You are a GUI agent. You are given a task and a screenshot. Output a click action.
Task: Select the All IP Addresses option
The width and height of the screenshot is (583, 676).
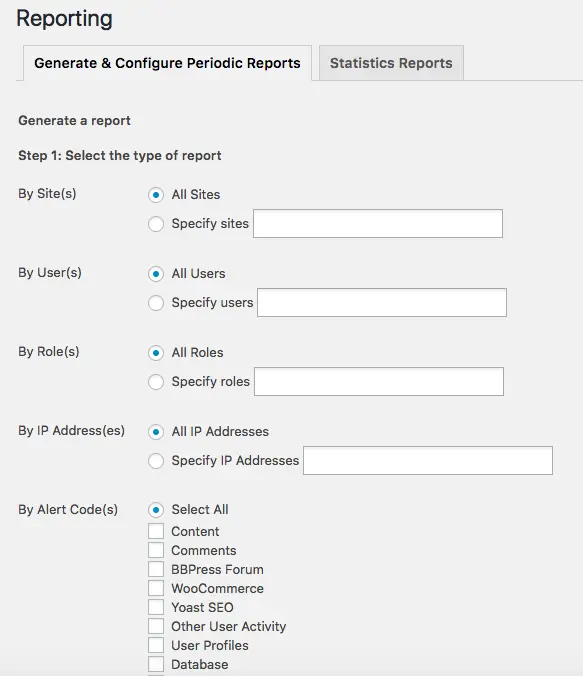[x=156, y=432]
